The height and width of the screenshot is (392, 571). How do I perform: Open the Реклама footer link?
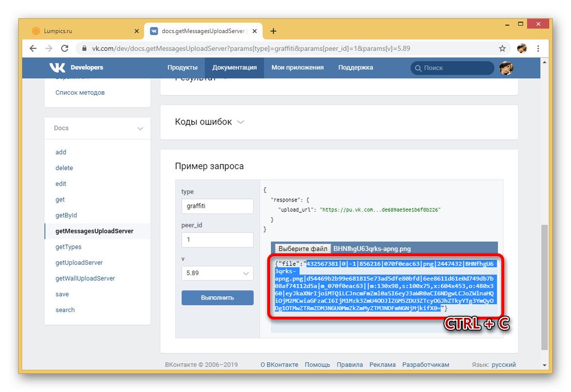coord(383,365)
